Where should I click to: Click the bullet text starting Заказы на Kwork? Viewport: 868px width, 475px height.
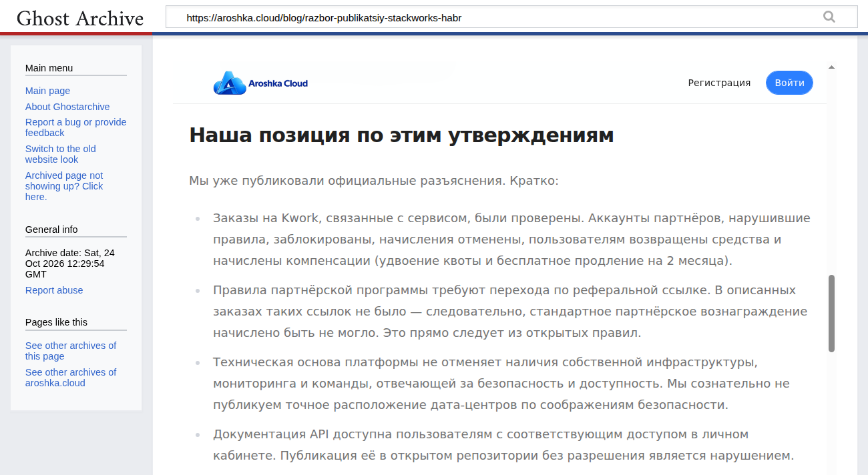pos(511,240)
